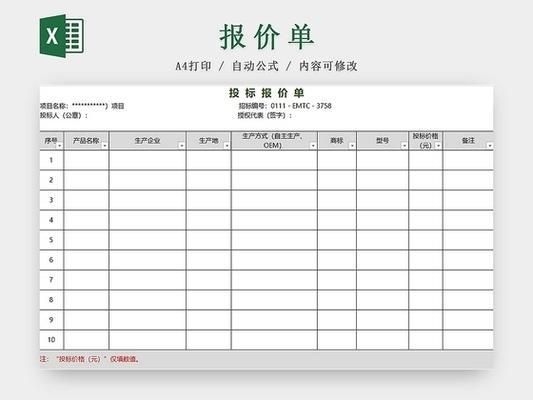Select the 报价单 main title text
533x400 pixels.
266,37
